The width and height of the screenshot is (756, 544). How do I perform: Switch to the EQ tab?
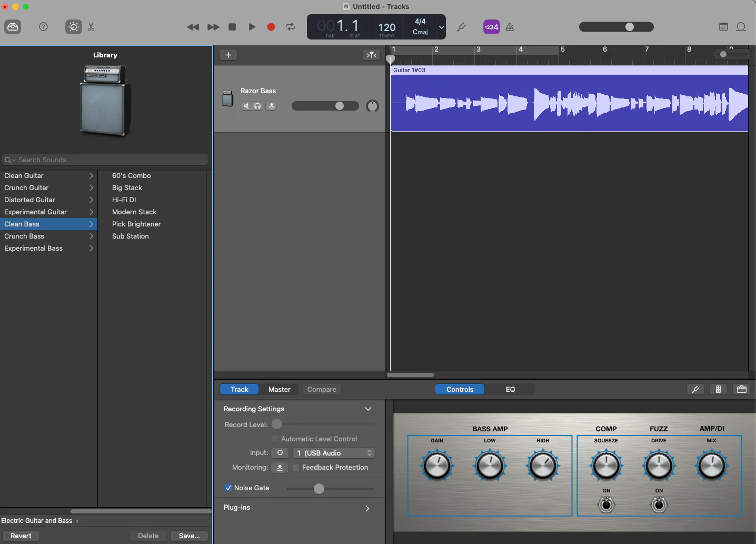[510, 389]
